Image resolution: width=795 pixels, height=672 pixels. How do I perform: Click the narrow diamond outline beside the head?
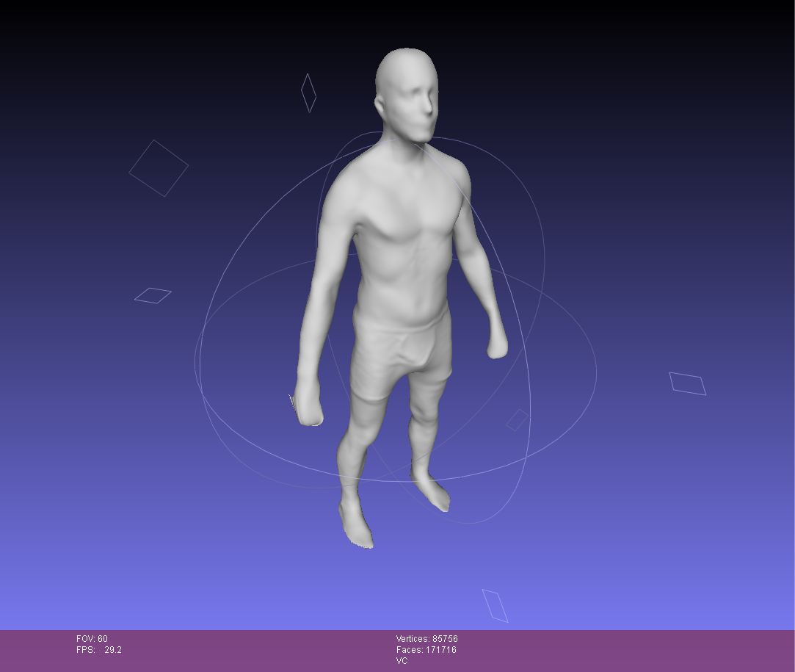tap(309, 93)
